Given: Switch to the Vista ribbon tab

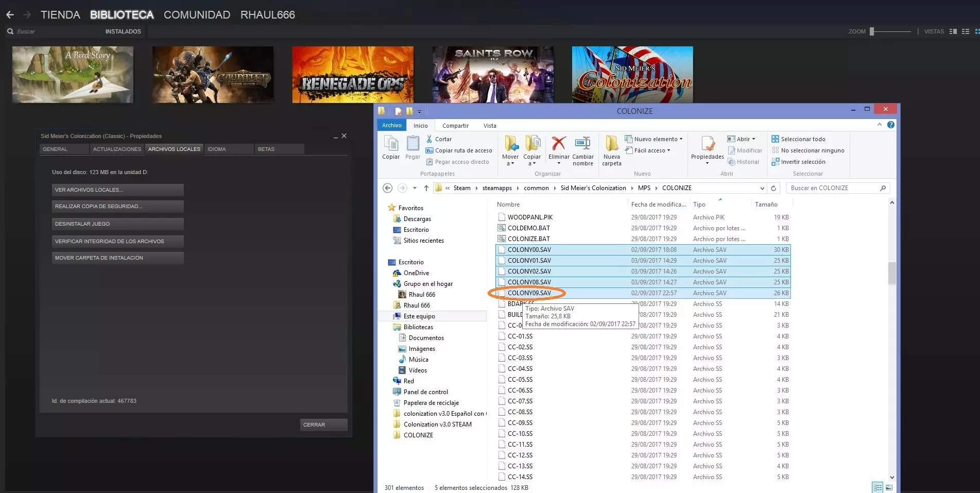Looking at the screenshot, I should (x=490, y=126).
